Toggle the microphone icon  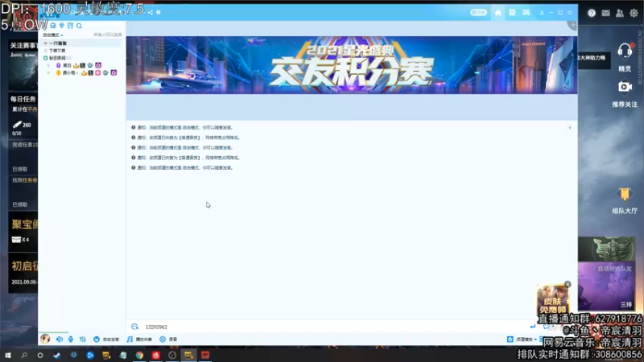(71, 339)
